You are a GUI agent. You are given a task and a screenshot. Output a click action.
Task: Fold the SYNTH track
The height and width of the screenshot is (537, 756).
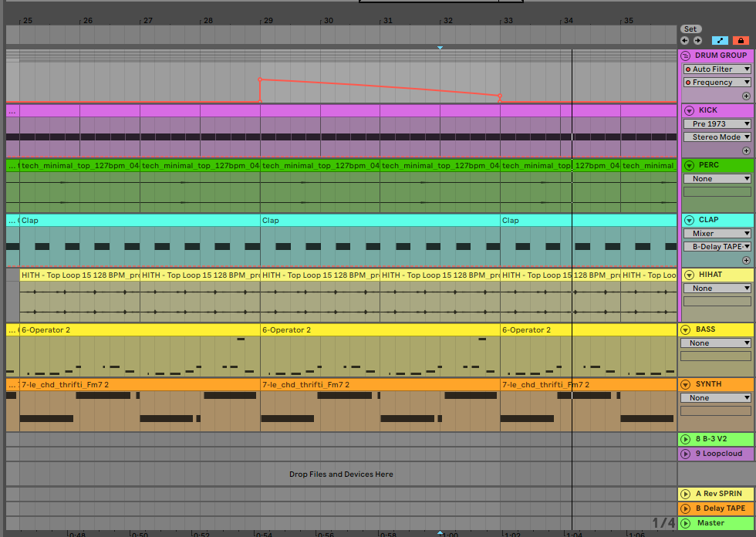click(x=686, y=385)
